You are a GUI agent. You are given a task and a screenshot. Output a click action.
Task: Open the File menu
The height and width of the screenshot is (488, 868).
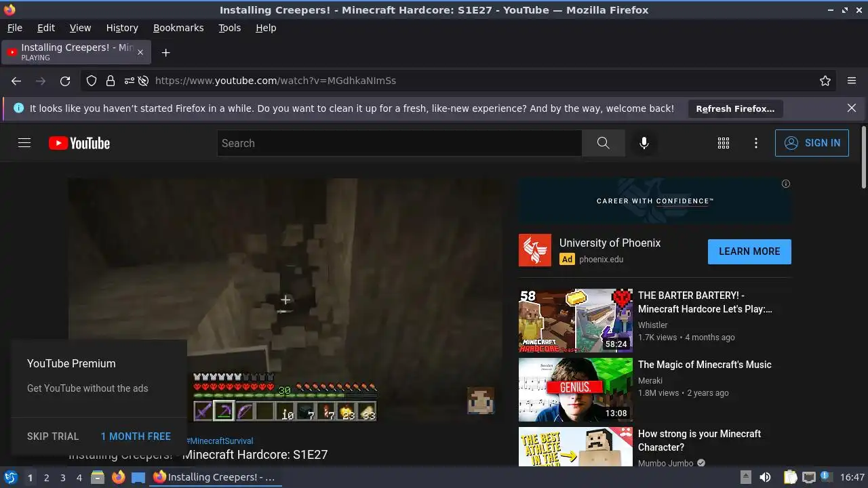pos(14,28)
